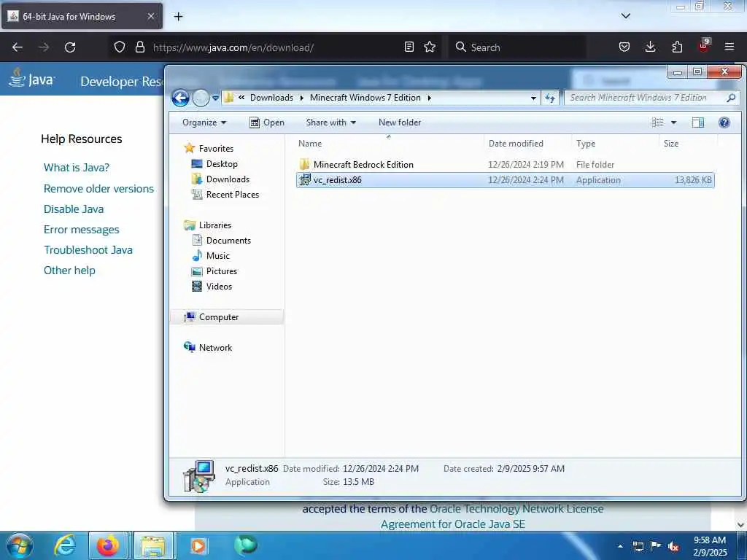Screen dimensions: 747x560
Task: Select vc_redist.x86 file
Action: (x=505, y=180)
